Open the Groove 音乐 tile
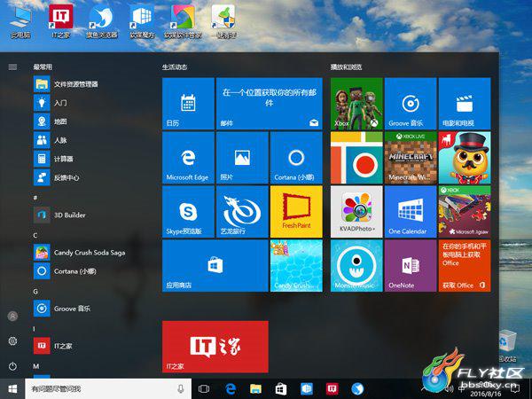This screenshot has width=532, height=399. [411, 104]
